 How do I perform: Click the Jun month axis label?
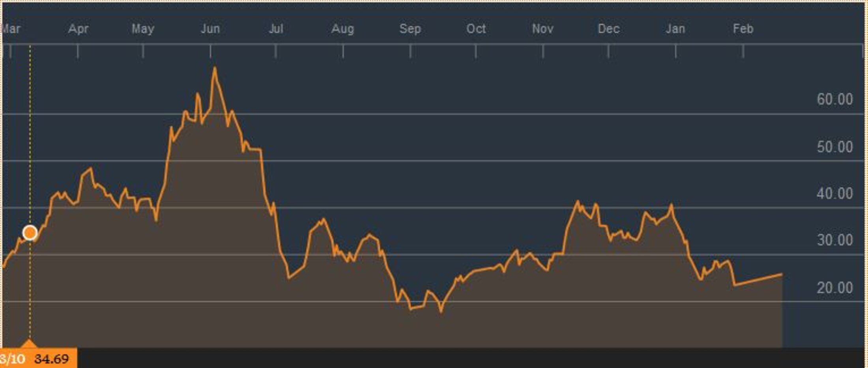coord(210,29)
